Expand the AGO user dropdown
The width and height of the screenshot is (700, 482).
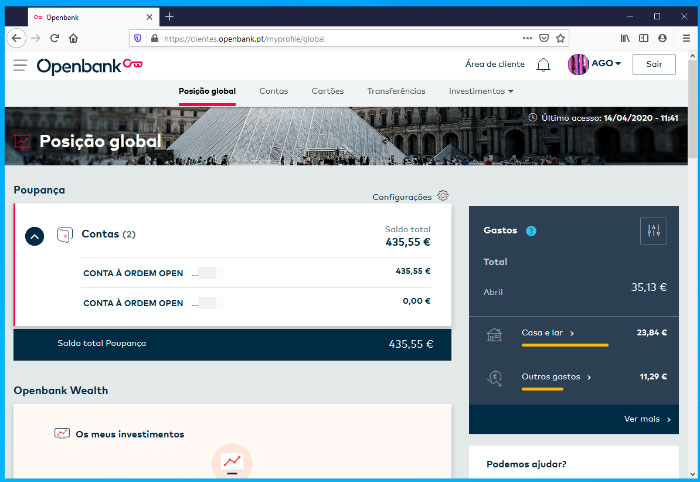[606, 63]
